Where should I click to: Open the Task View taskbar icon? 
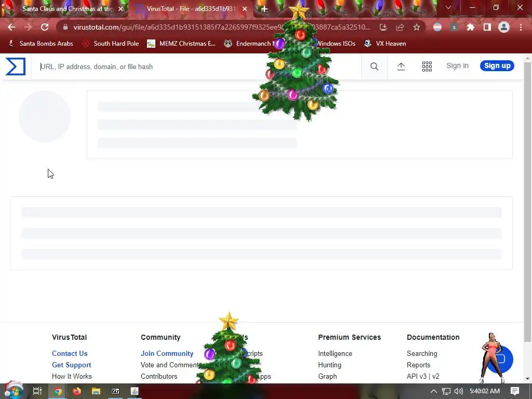[x=37, y=391]
